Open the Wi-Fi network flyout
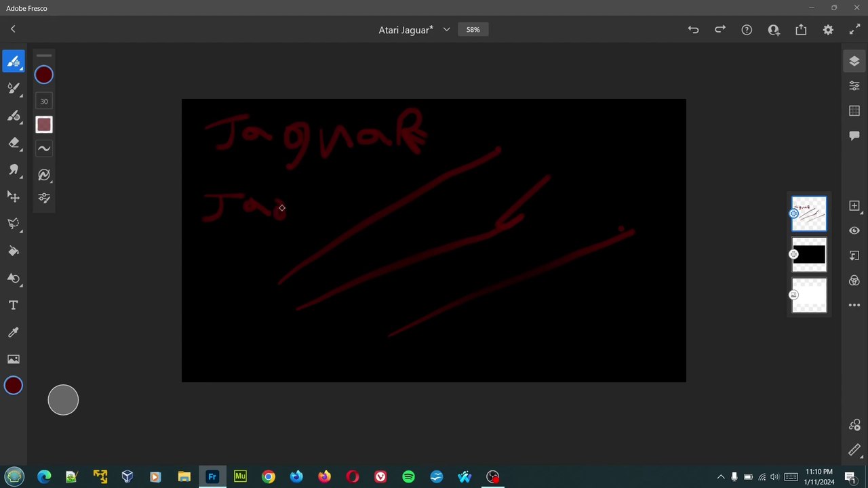This screenshot has width=868, height=488. (x=762, y=476)
